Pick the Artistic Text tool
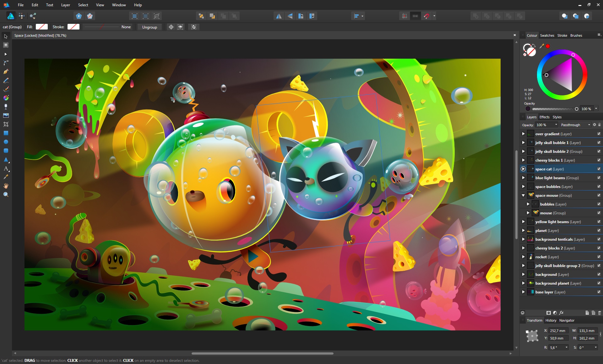Image resolution: width=603 pixels, height=364 pixels. point(6,169)
